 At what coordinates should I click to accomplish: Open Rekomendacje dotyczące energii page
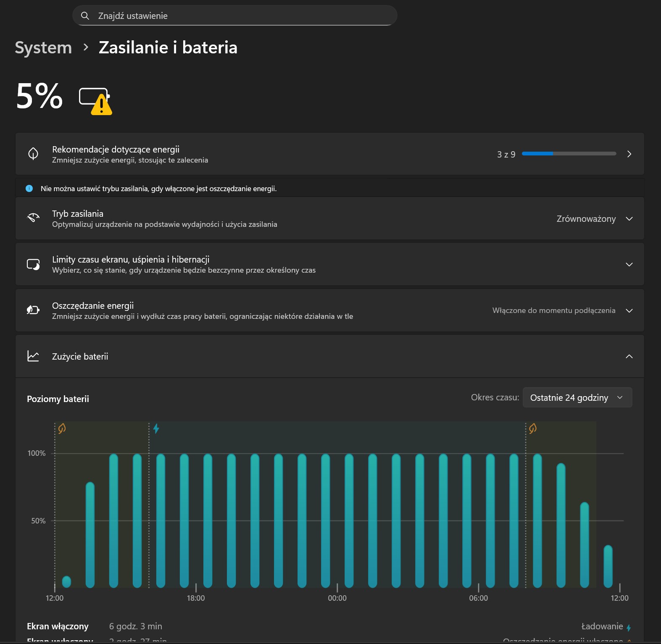(x=629, y=154)
